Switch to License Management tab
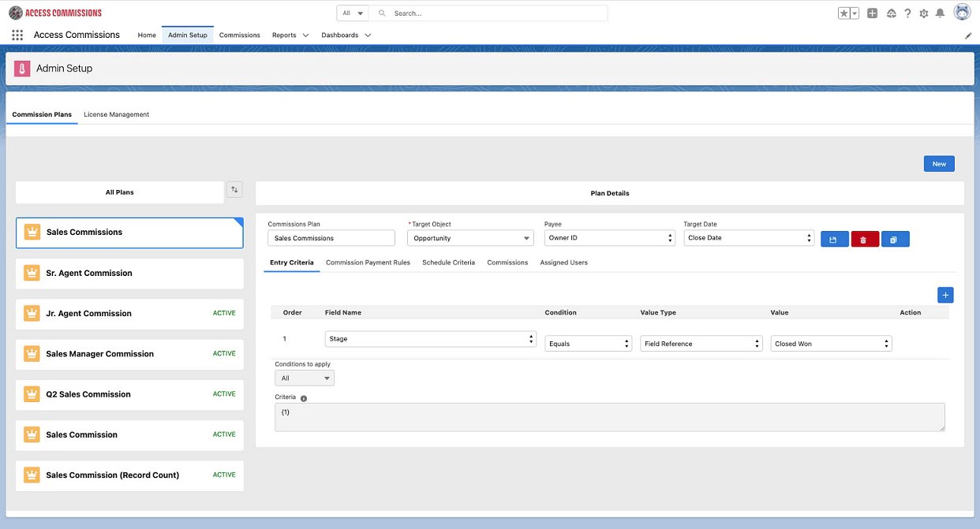This screenshot has height=529, width=980. [x=116, y=114]
